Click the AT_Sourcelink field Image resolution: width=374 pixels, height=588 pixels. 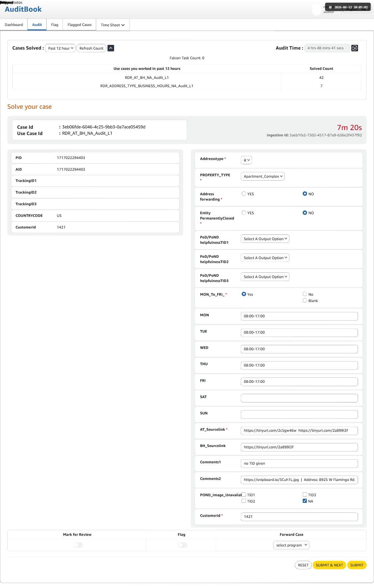(299, 431)
